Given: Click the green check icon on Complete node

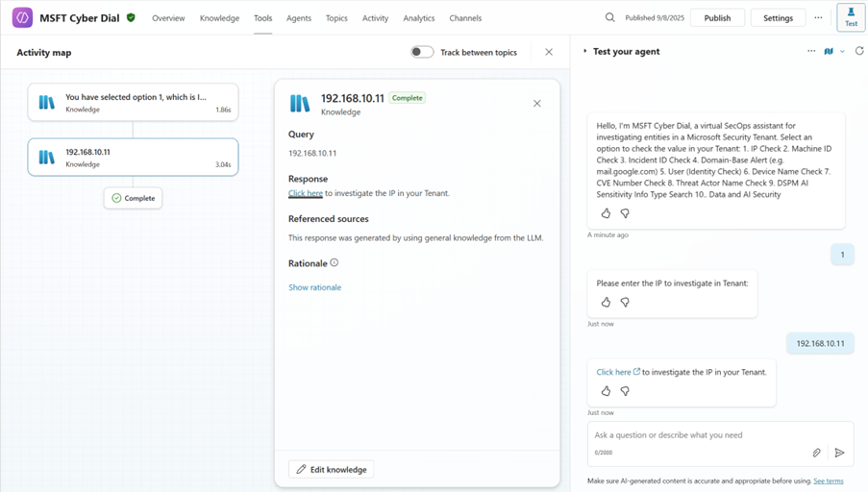Looking at the screenshot, I should [x=116, y=198].
